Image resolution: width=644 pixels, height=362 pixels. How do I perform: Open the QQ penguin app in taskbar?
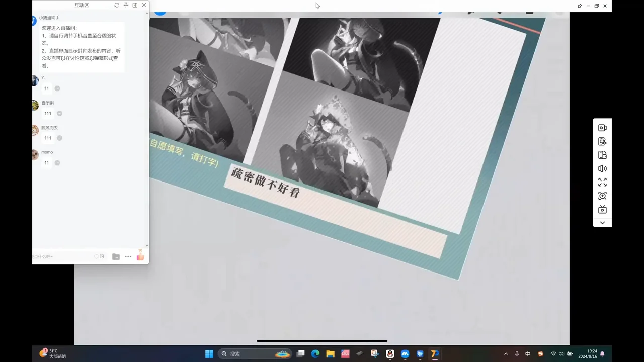(390, 354)
